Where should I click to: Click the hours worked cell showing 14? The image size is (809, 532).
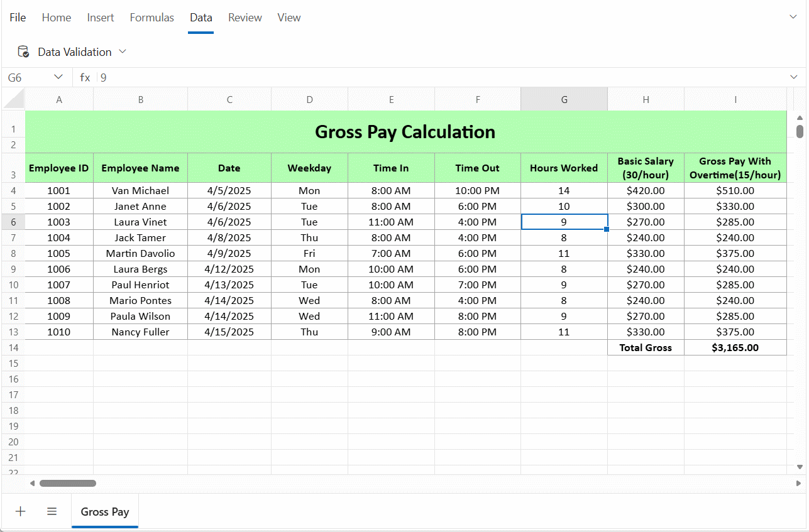tap(564, 190)
